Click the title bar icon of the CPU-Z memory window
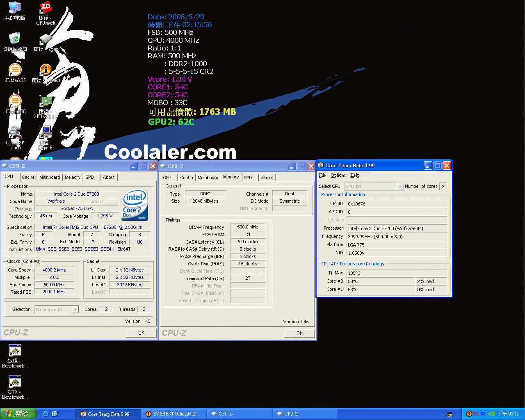This screenshot has height=420, width=525. [x=163, y=166]
